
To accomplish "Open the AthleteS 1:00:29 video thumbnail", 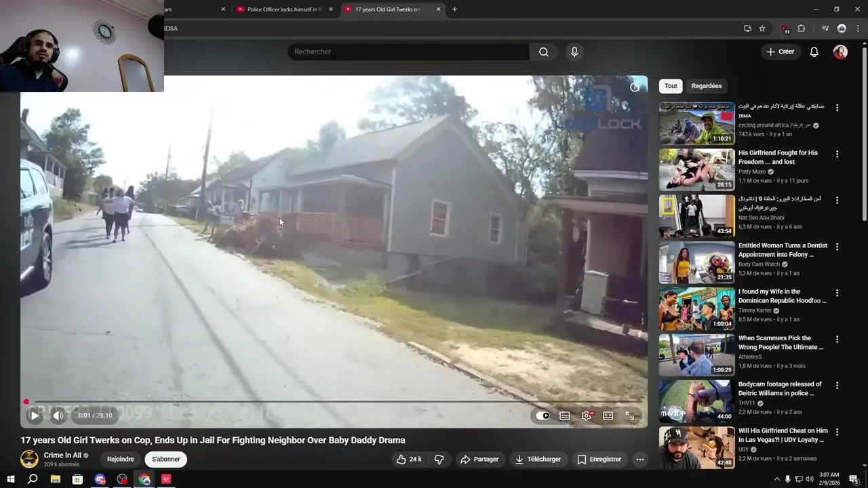I will [696, 354].
